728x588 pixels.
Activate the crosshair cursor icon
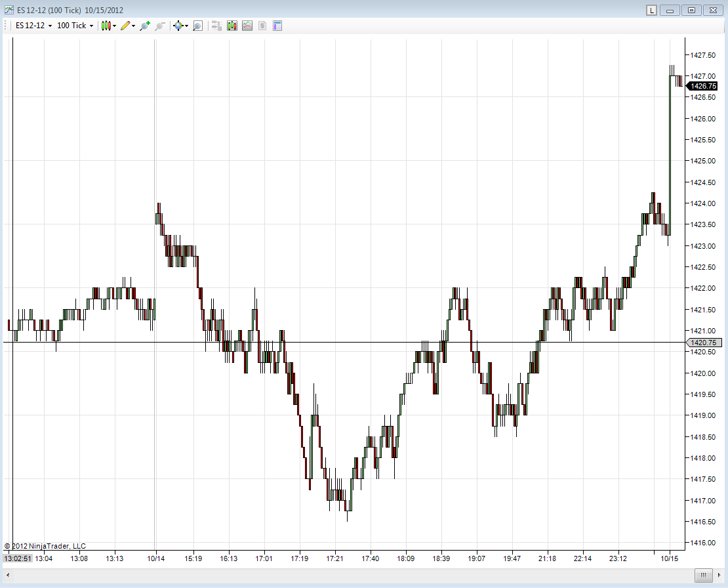point(178,26)
